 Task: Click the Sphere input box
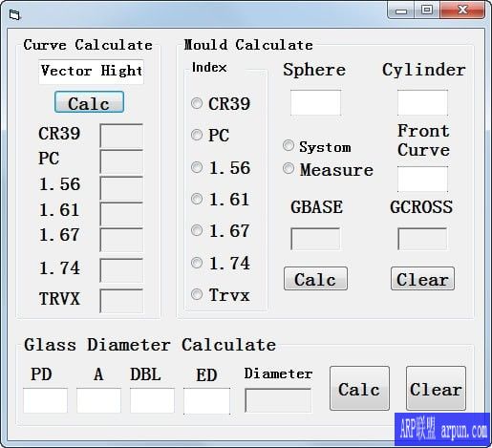tap(315, 102)
